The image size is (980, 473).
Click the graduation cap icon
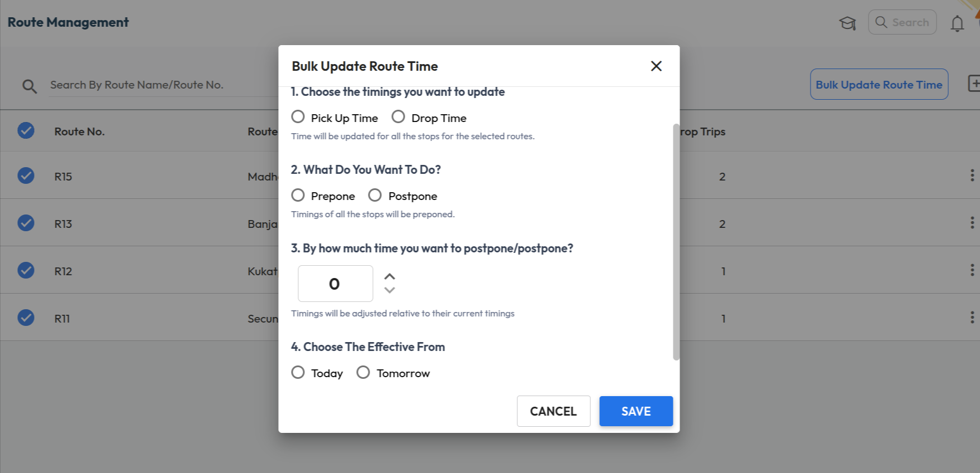847,23
